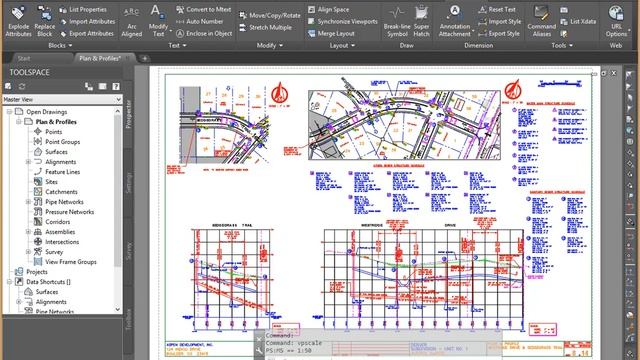Select Pressure Networks in the tree
The width and height of the screenshot is (640, 360).
69,212
